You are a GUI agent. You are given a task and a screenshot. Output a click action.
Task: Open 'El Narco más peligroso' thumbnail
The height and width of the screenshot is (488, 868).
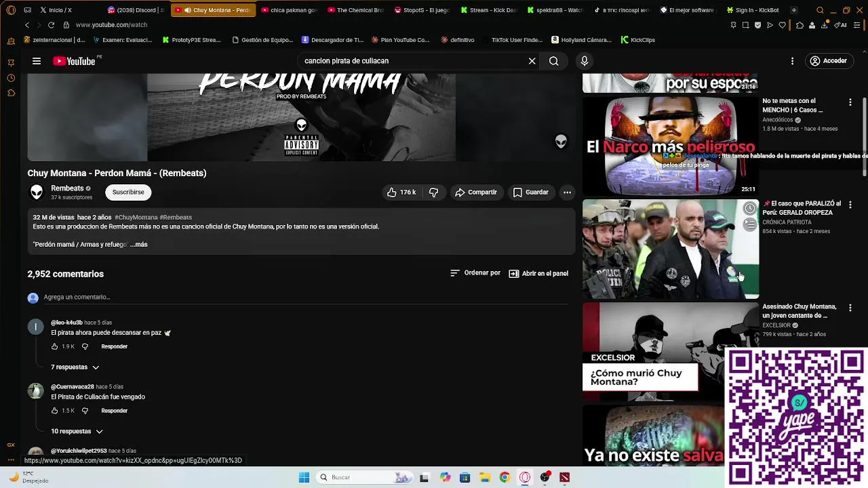[670, 146]
